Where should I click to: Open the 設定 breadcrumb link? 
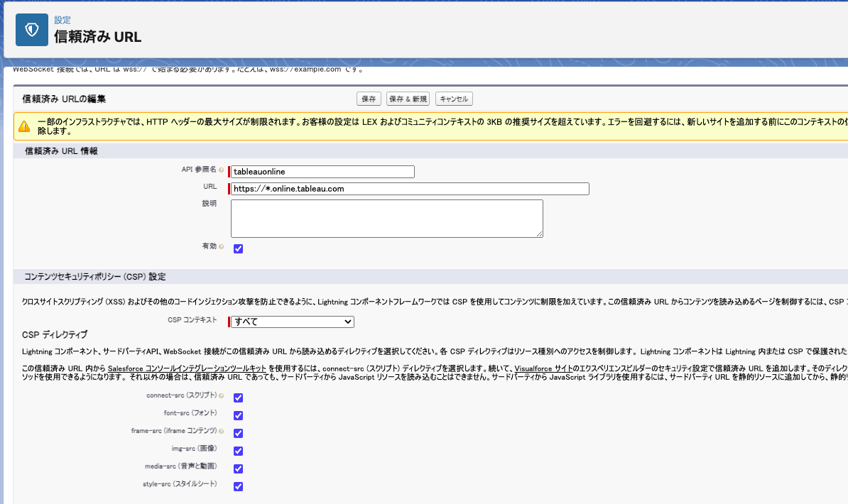click(x=62, y=20)
